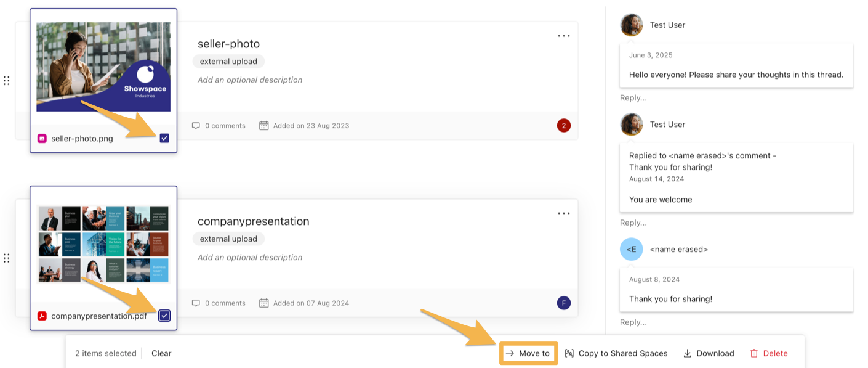Open seller-photo three-dot options menu
The height and width of the screenshot is (368, 868).
point(563,36)
